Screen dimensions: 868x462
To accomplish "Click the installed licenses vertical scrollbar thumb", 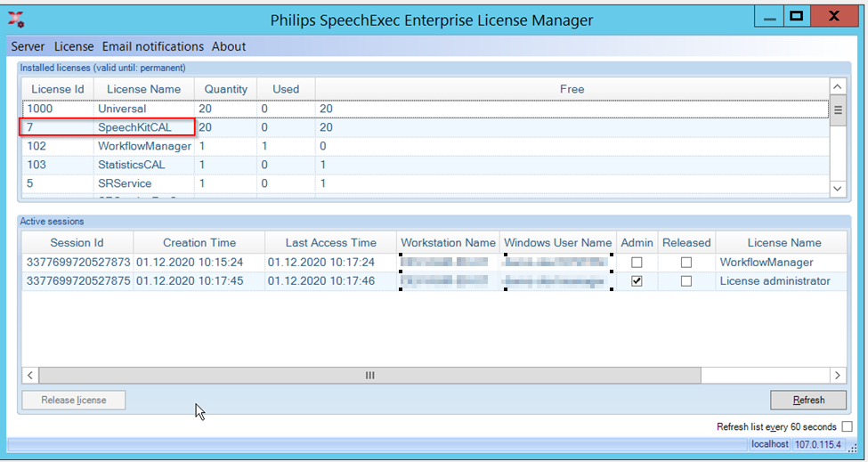I will pyautogui.click(x=838, y=110).
